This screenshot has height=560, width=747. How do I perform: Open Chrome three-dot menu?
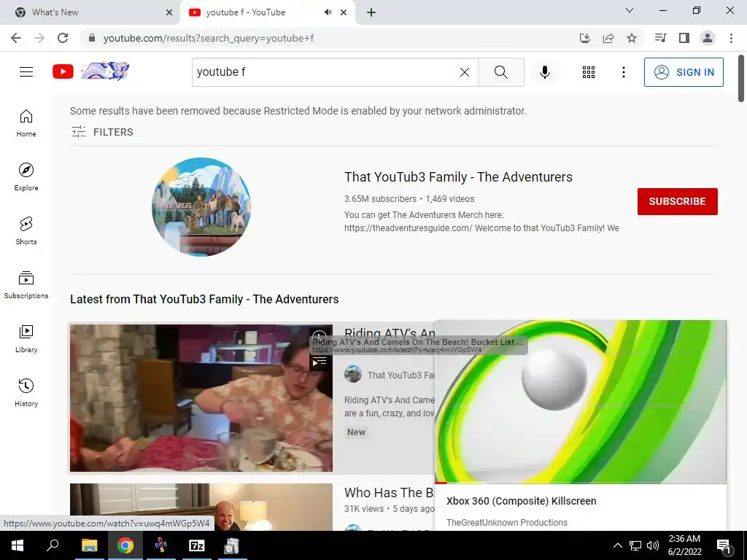point(731,38)
